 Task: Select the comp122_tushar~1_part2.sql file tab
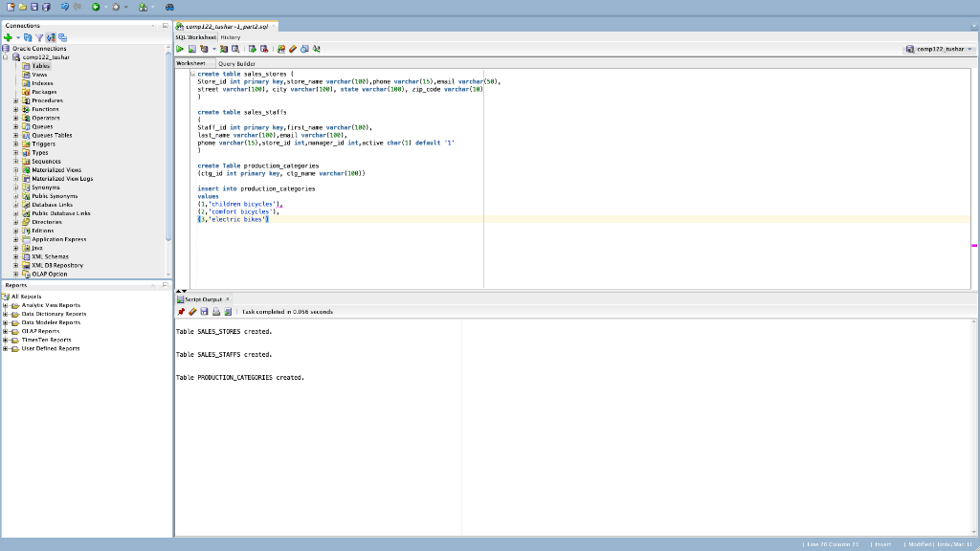pos(226,26)
